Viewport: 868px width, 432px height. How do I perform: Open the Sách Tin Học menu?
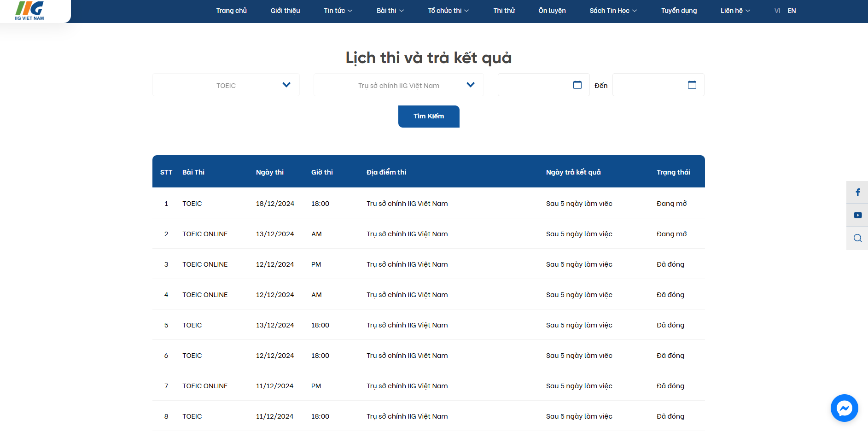point(613,11)
